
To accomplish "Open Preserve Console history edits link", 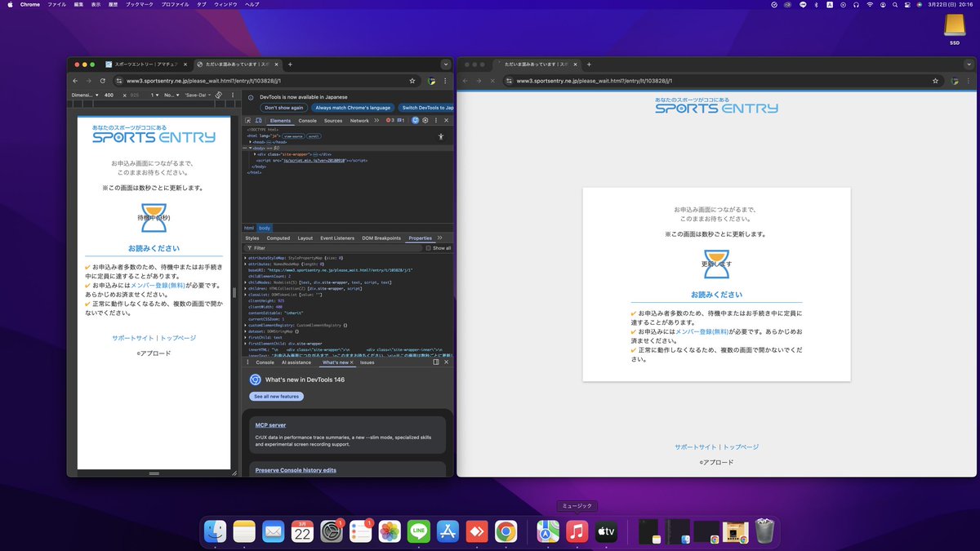I will [x=296, y=470].
